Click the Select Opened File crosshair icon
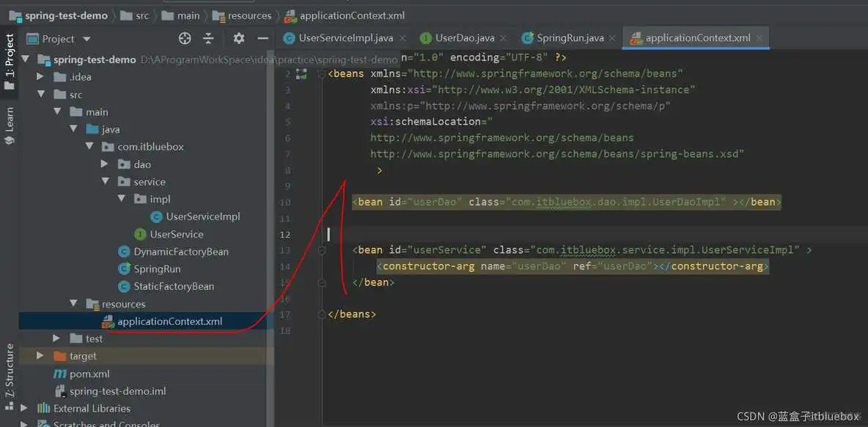 [184, 38]
